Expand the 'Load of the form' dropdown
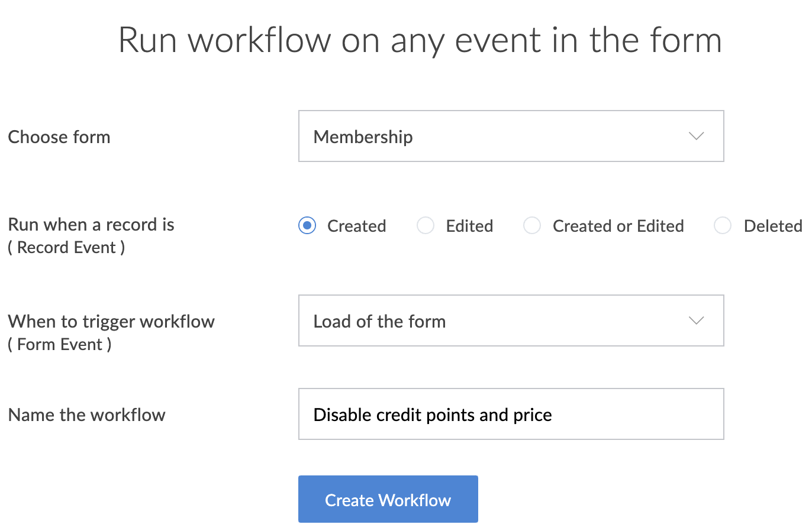This screenshot has height=531, width=812. 510,321
